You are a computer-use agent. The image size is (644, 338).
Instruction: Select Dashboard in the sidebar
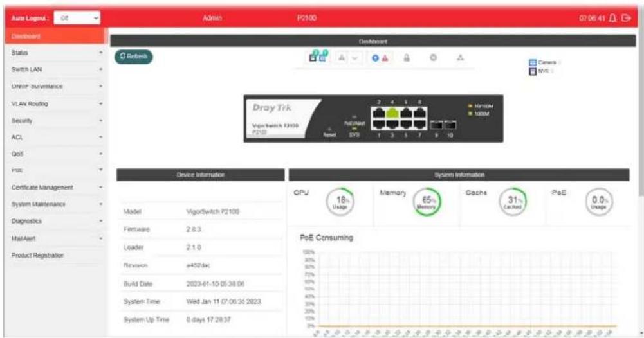(55, 36)
